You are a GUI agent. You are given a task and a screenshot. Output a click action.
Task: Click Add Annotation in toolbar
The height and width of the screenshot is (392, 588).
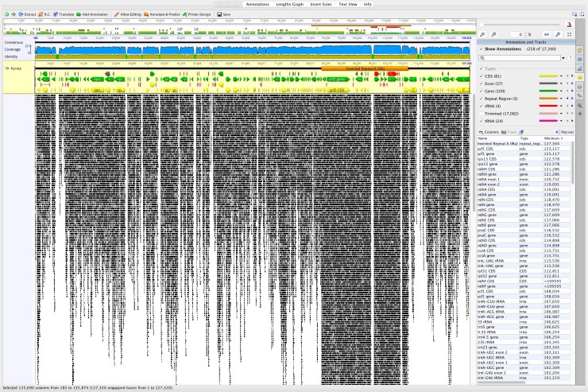click(92, 14)
